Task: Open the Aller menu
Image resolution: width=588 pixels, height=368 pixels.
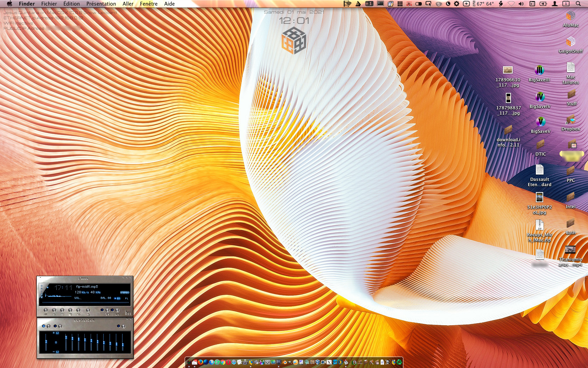Action: (x=128, y=4)
